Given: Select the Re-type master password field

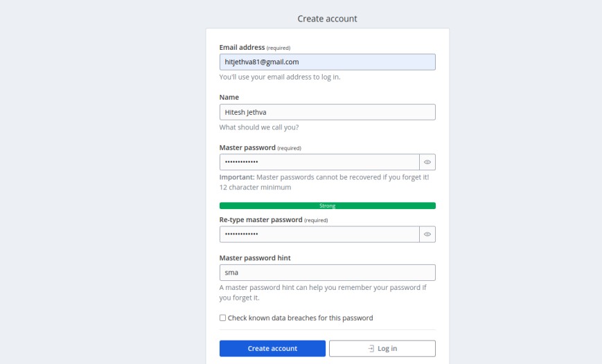Looking at the screenshot, I should pyautogui.click(x=319, y=235).
